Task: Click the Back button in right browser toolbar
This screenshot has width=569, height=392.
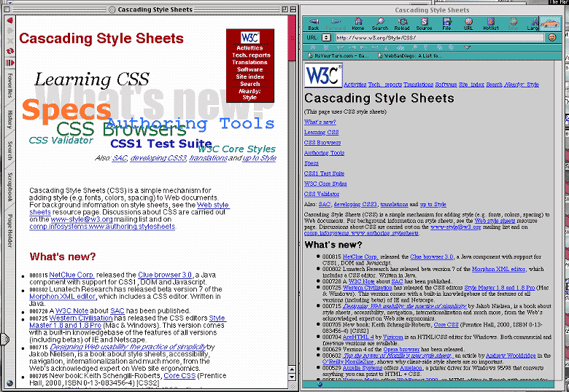Action: click(x=314, y=24)
